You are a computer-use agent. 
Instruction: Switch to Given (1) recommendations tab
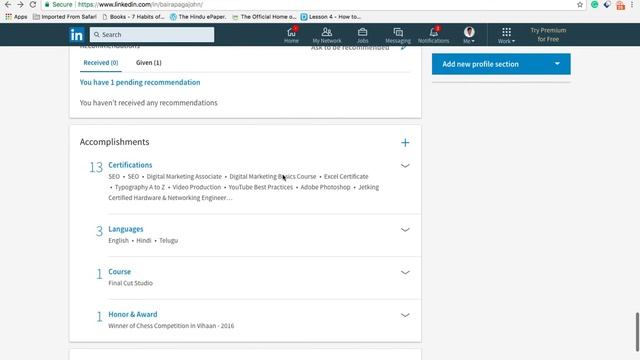[x=149, y=62]
